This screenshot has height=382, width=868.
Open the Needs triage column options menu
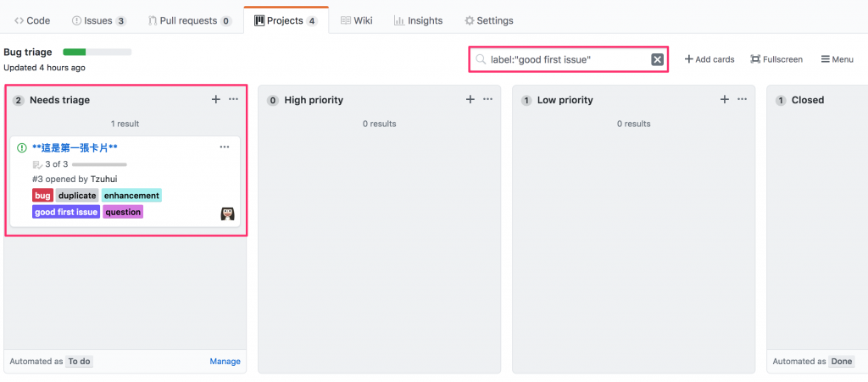point(234,100)
